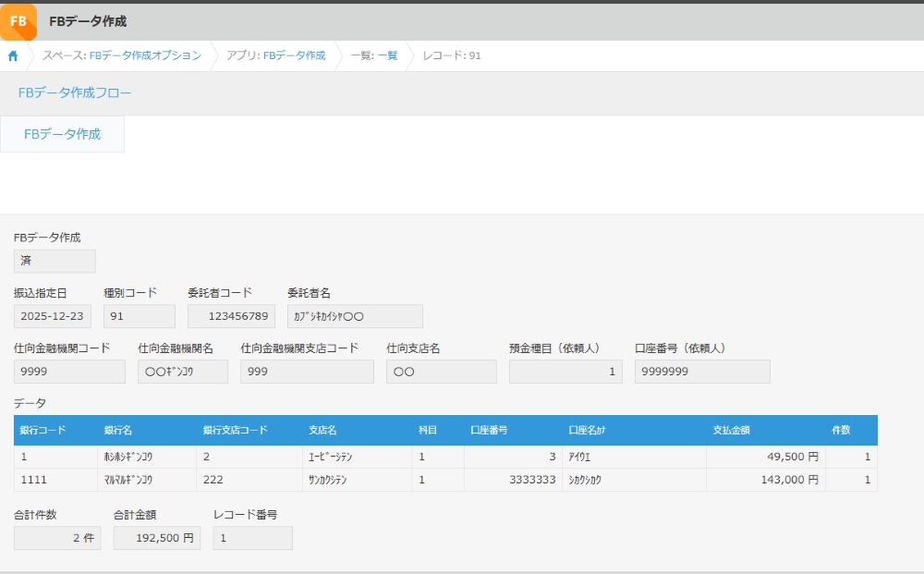Click the 合計金額 field 192,500 円
Screen dimensions: 924x574
(x=157, y=538)
